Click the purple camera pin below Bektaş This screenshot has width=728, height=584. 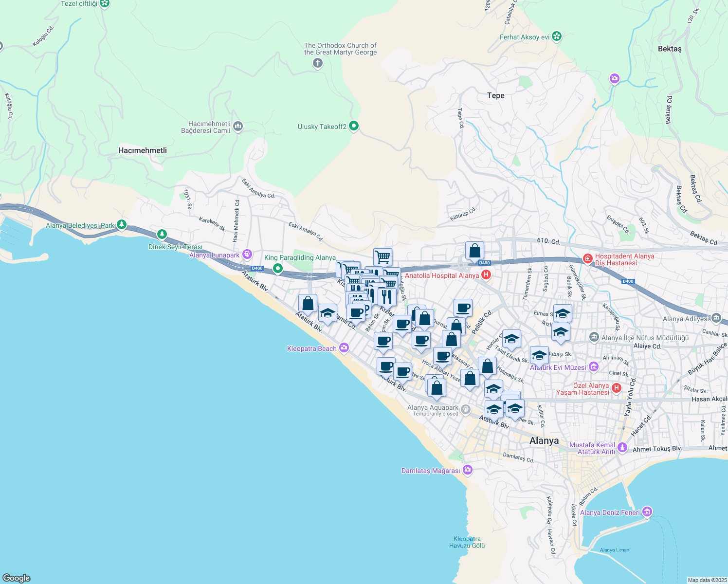tap(615, 78)
